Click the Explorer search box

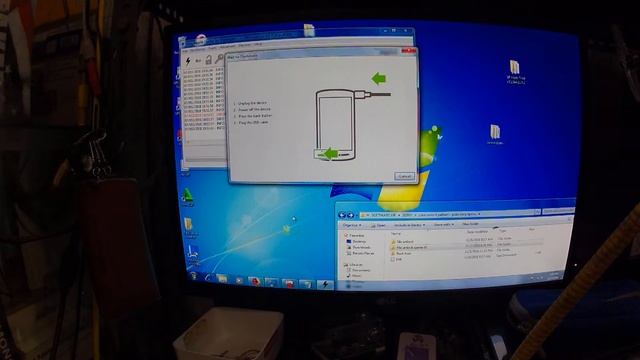point(558,211)
